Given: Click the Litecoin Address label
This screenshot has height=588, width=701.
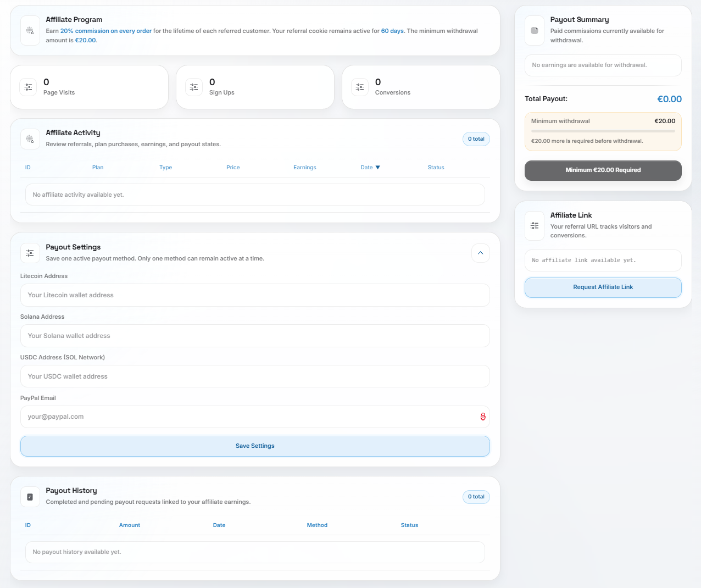Looking at the screenshot, I should click(44, 276).
